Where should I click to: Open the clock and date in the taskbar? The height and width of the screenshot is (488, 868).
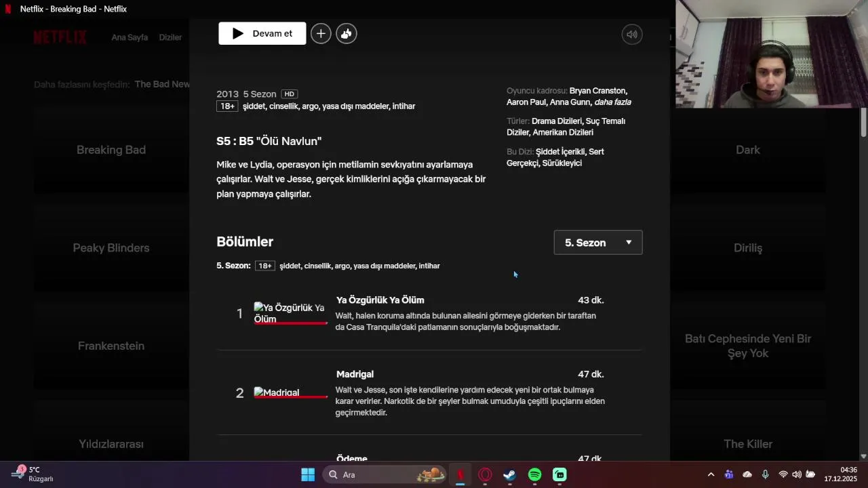(841, 474)
